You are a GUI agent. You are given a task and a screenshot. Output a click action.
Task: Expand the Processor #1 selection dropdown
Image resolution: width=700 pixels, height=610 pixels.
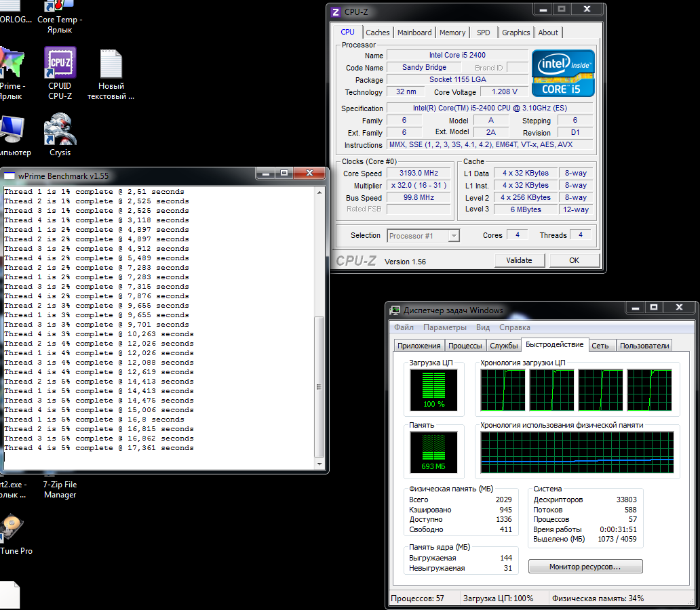(x=454, y=236)
